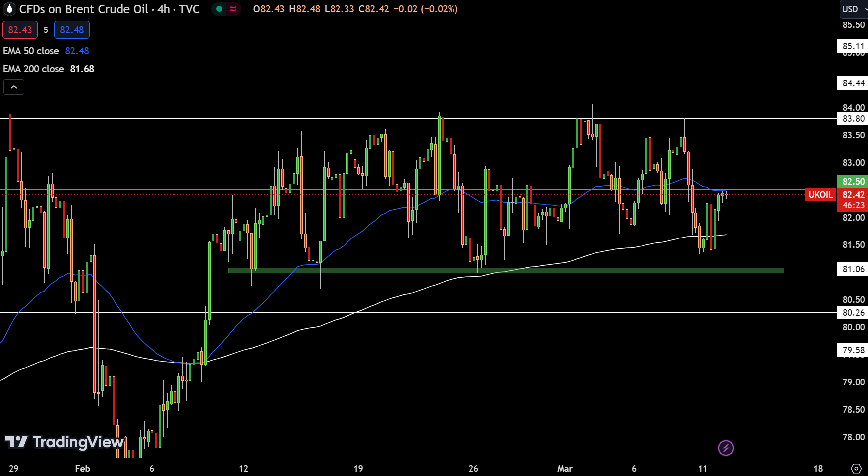This screenshot has width=868, height=476.
Task: Click the EMA 50 value 82.48 in legend
Action: [77, 51]
